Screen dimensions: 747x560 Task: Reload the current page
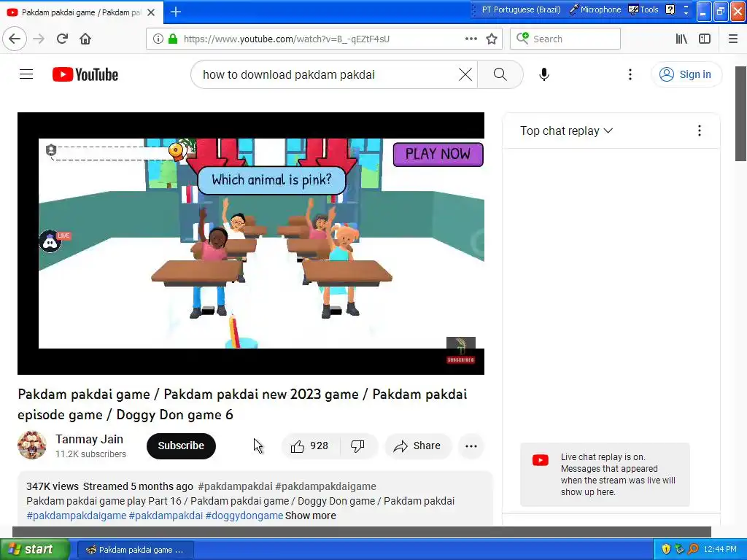[62, 39]
